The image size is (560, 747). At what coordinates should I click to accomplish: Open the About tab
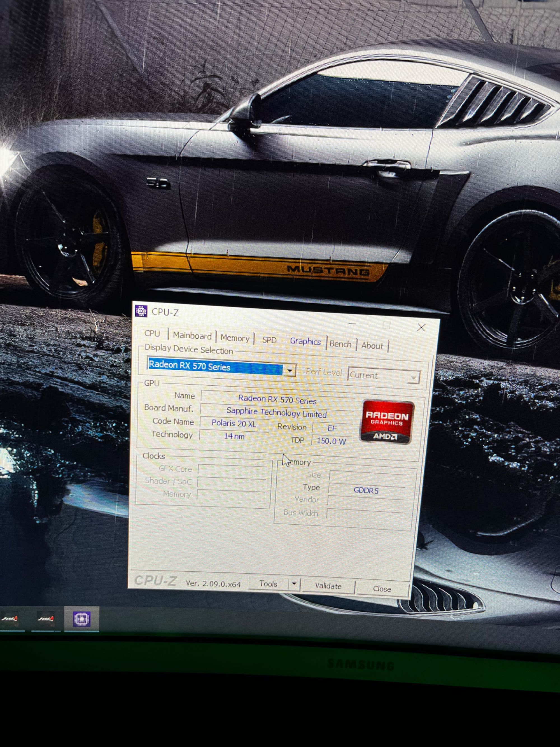click(372, 346)
